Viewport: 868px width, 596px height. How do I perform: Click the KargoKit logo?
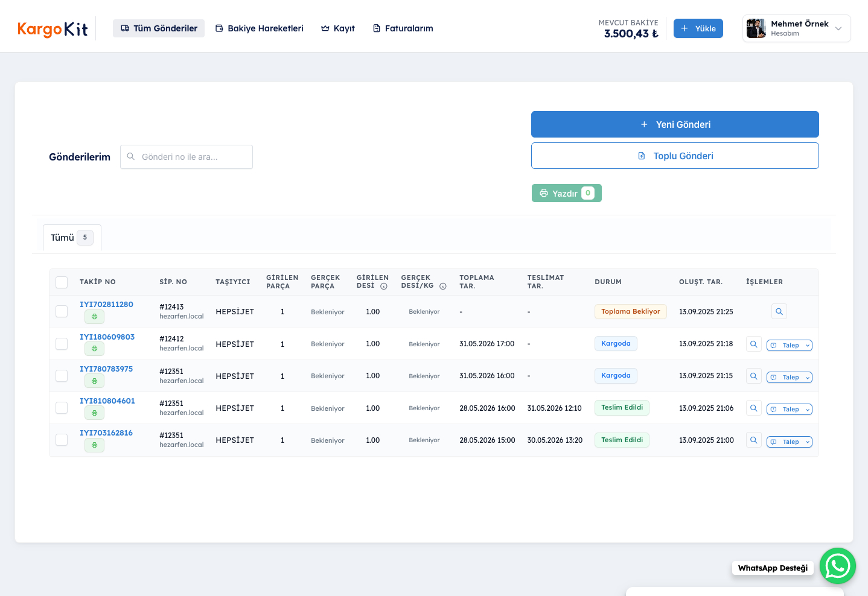[53, 29]
